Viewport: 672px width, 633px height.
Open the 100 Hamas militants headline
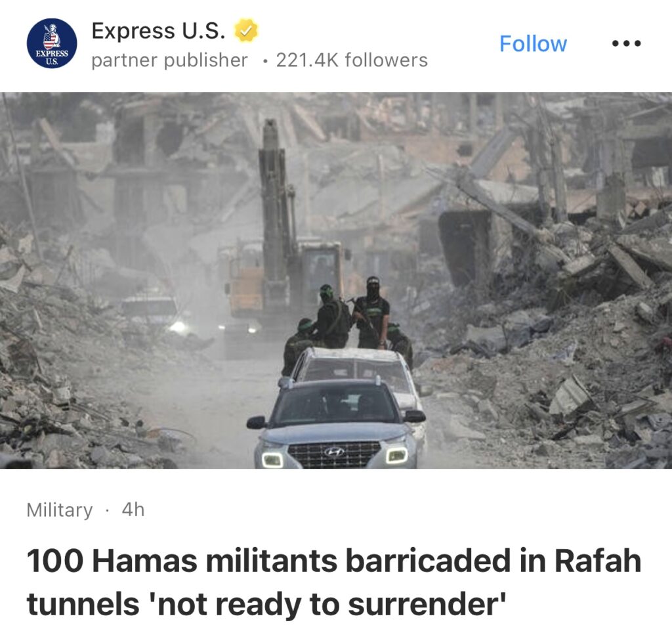tap(334, 582)
